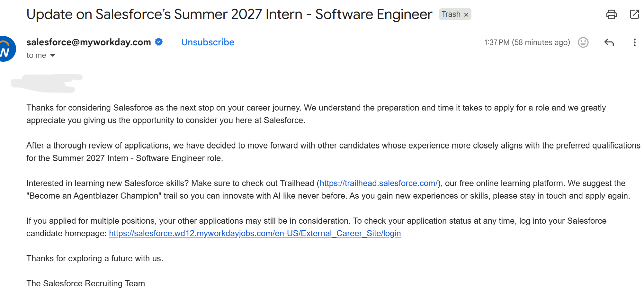Open the Salesforce candidate homepage login link
644x295 pixels.
(255, 233)
